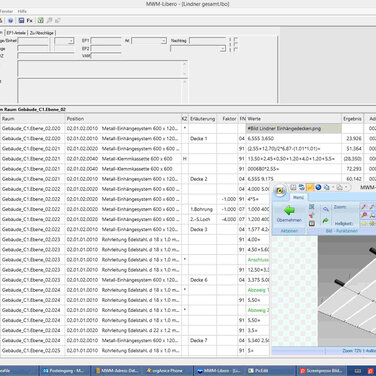
Task: Click the greyed binoculars search toolbar icon
Action: point(49,21)
